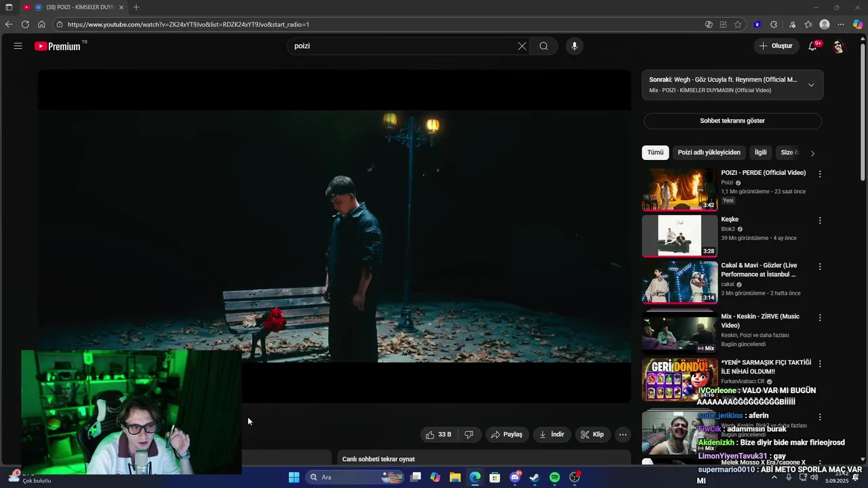Open the POIZI - PERDE thumbnail
Viewport: 868px width, 488px height.
coord(679,190)
